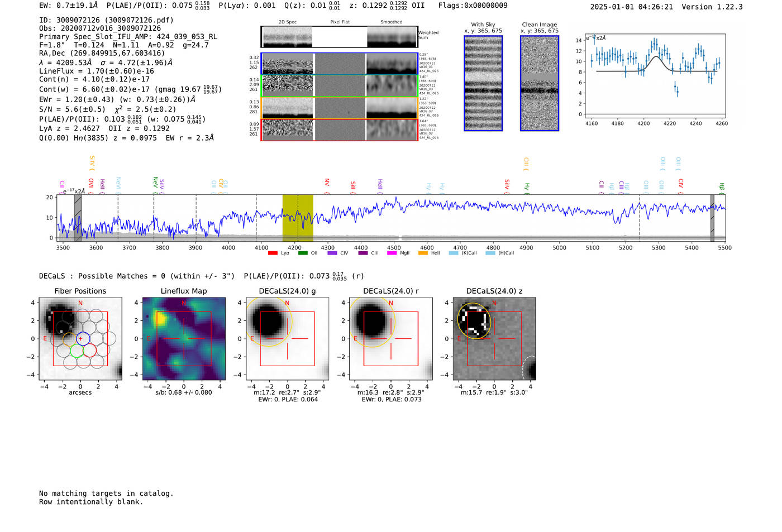Click the DECaLS : Possible Matches heading
The width and height of the screenshot is (782, 532).
click(137, 276)
